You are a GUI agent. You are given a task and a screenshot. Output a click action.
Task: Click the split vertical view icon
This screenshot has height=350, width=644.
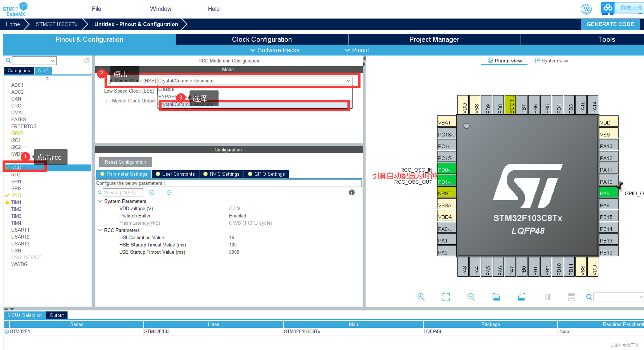coord(546,297)
